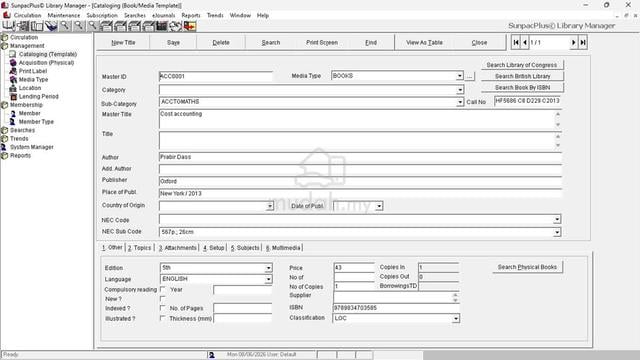Open the Category dropdown arrow
The image size is (640, 360).
(x=460, y=89)
